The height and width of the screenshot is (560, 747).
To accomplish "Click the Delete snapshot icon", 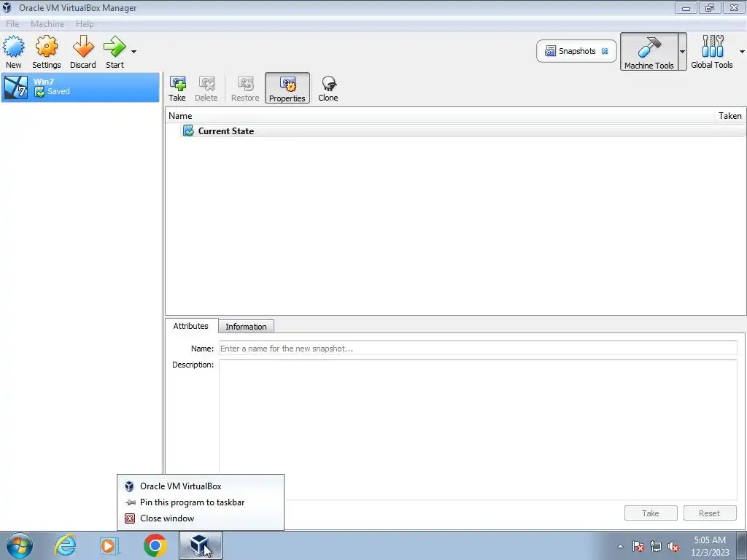I will 206,88.
